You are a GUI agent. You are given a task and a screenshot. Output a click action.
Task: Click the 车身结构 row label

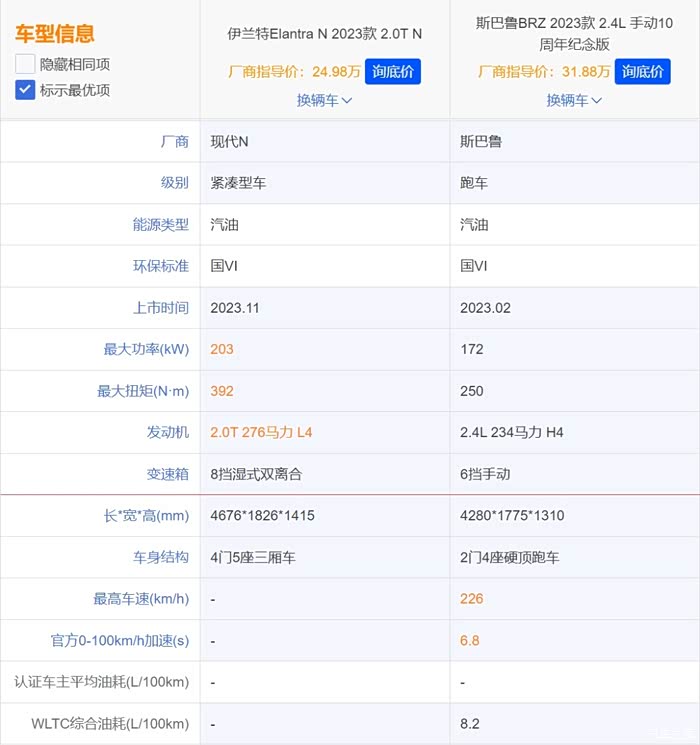(x=161, y=557)
